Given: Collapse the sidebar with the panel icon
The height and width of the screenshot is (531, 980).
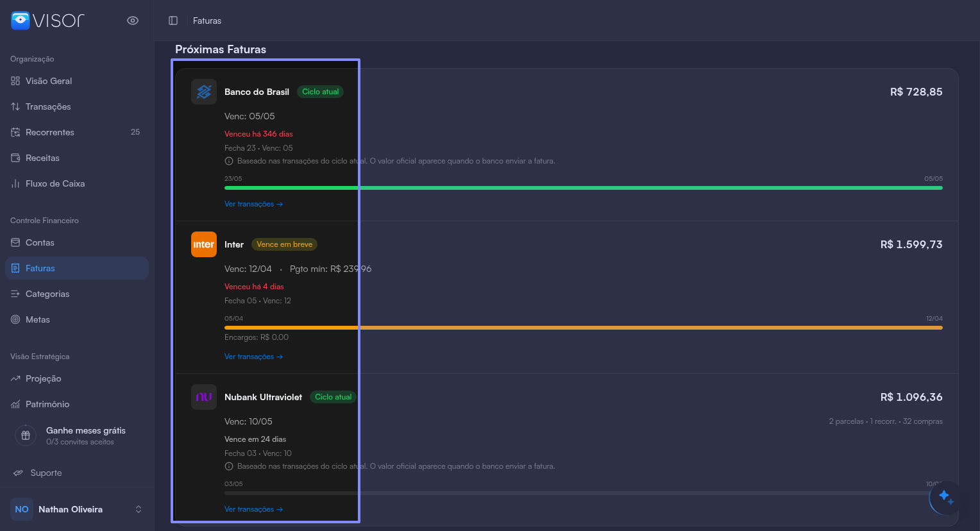Looking at the screenshot, I should click(x=173, y=21).
